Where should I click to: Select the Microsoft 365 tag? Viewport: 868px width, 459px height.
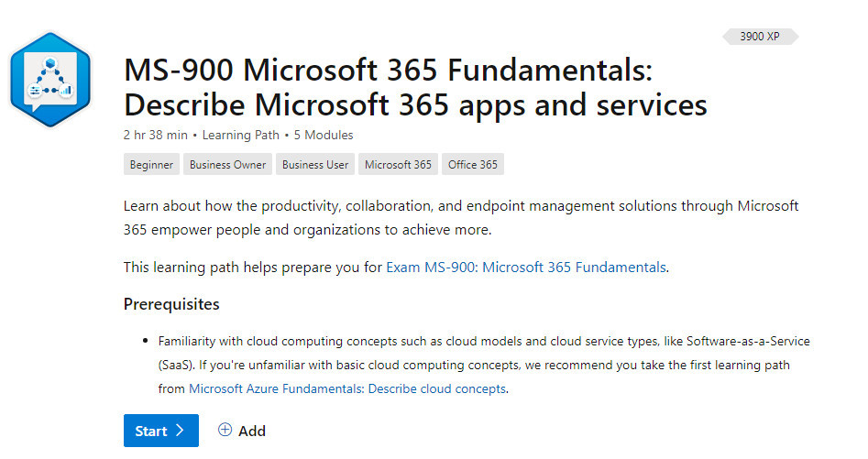[x=398, y=164]
